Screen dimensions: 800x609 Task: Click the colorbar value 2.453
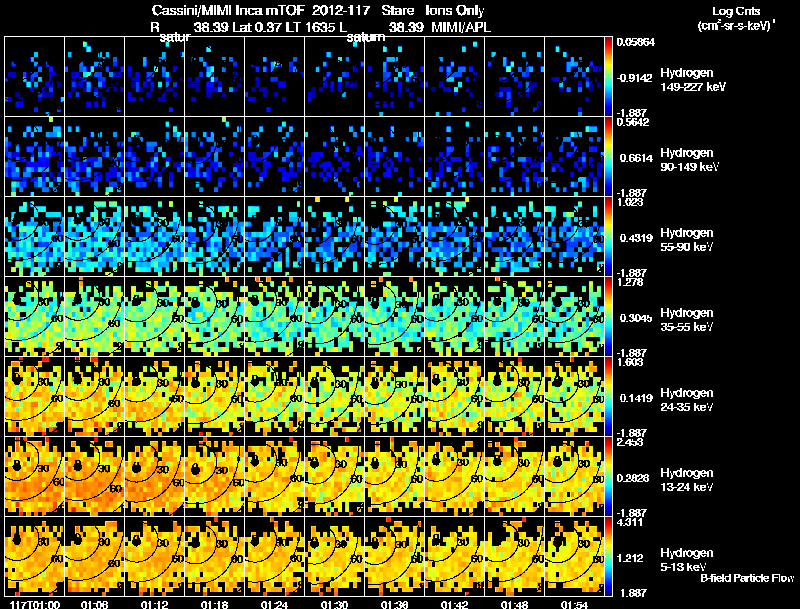(630, 442)
